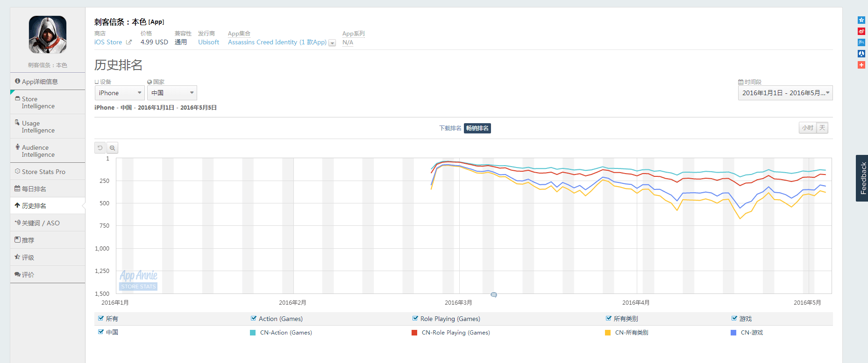Image resolution: width=868 pixels, height=363 pixels.
Task: Open 关键词 / ASO in the sidebar
Action: click(48, 223)
